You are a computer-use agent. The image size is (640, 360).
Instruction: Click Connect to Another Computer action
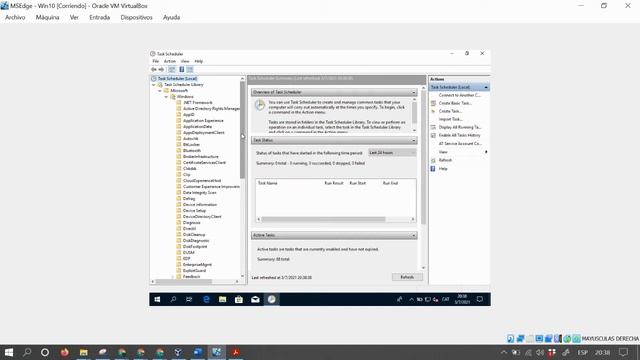click(459, 95)
